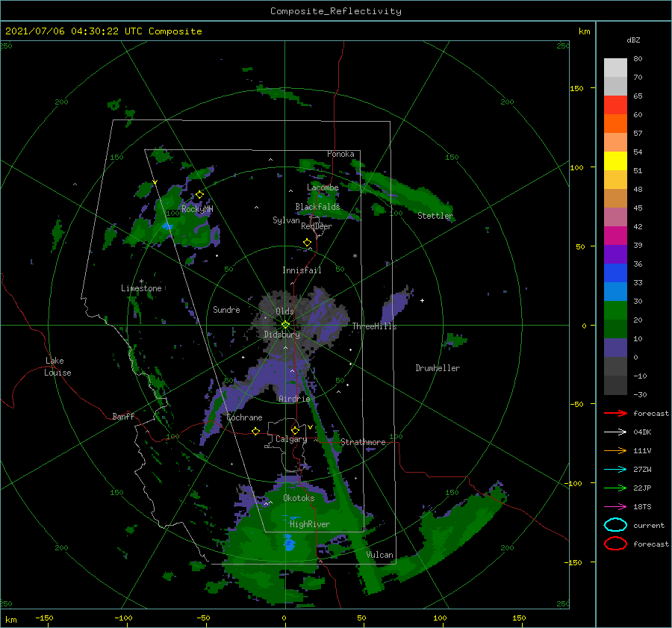Click the Calgary city label
Viewport: 672px width, 628px height.
click(x=291, y=439)
